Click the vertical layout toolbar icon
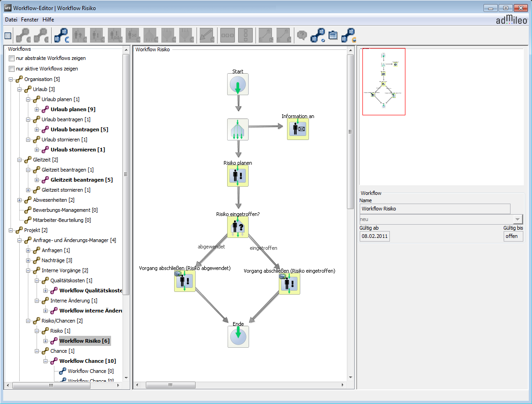Viewport: 532px width, 404px height. (245, 35)
